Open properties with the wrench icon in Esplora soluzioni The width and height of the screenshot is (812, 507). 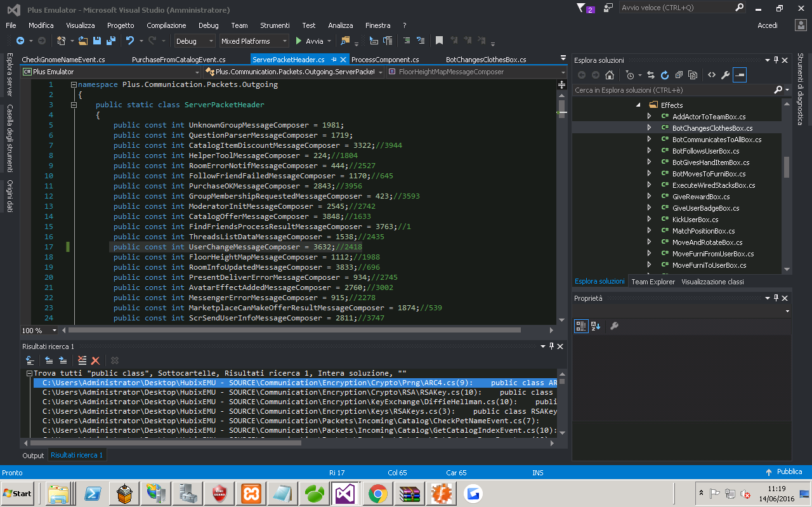[726, 75]
